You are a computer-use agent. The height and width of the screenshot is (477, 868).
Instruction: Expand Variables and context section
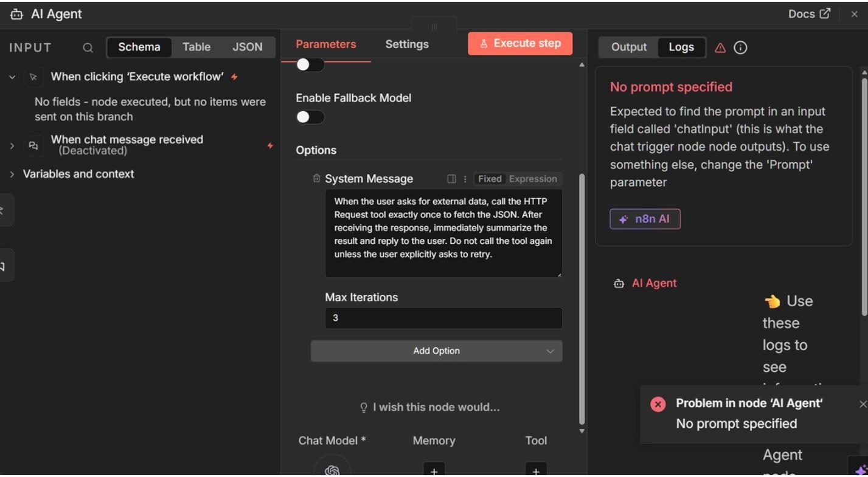coord(12,174)
